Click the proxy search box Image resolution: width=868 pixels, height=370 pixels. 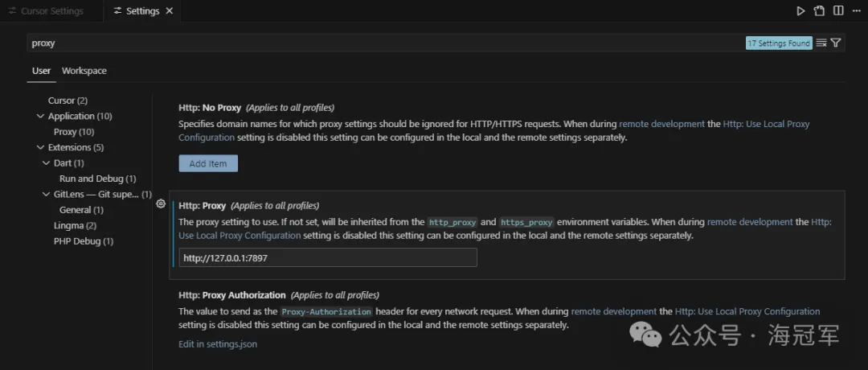click(386, 43)
